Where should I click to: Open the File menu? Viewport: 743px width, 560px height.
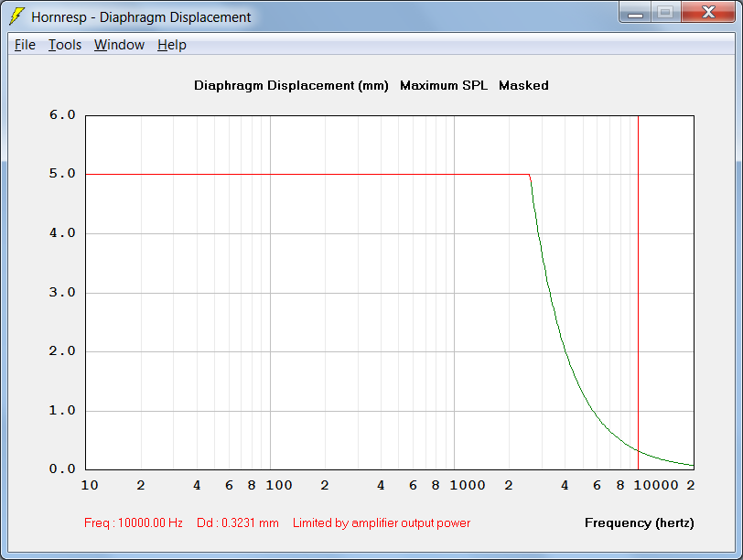tap(25, 45)
